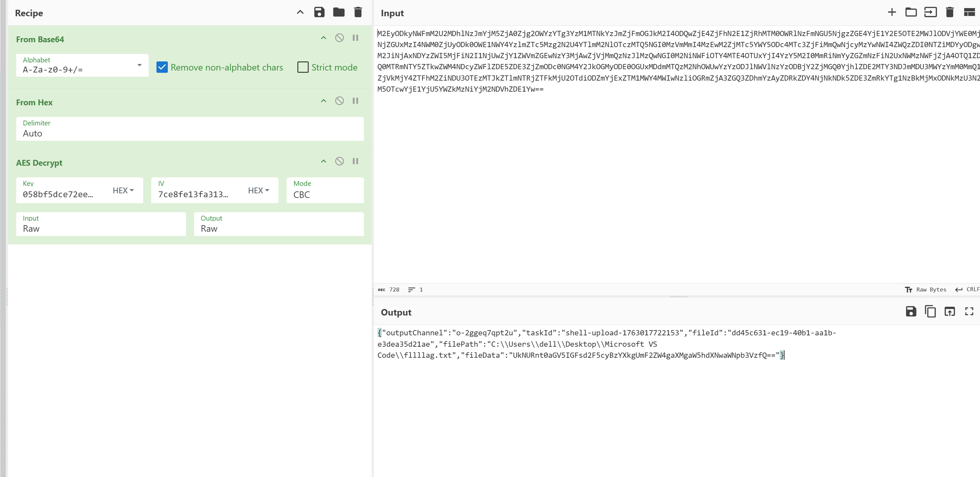Clear the recipe with the trash icon
The height and width of the screenshot is (477, 980).
coord(358,12)
